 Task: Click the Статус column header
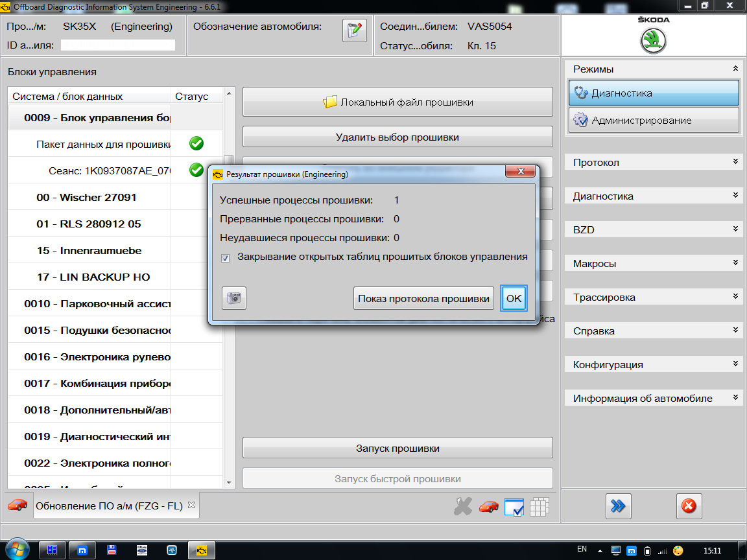[196, 96]
